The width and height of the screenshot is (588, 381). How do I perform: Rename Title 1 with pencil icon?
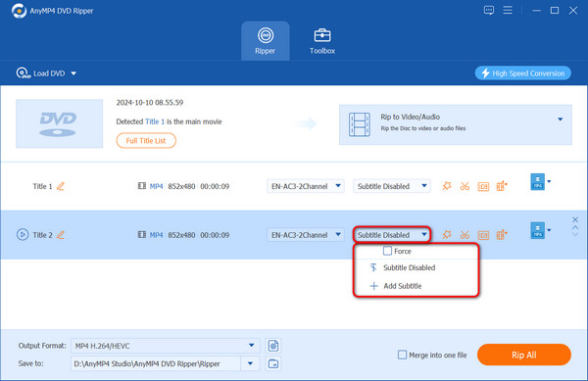(x=61, y=186)
